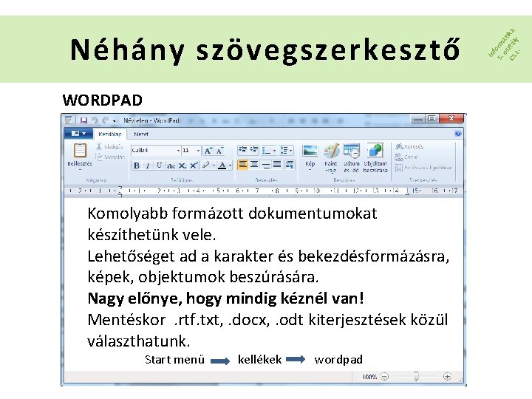Click the Csere replace command
Image resolution: width=532 pixels, height=399 pixels.
406,157
